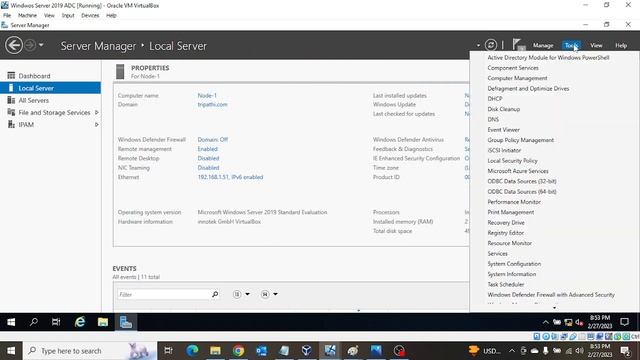Open DNS from the Tools menu
Viewport: 640px width, 360px height.
(493, 120)
